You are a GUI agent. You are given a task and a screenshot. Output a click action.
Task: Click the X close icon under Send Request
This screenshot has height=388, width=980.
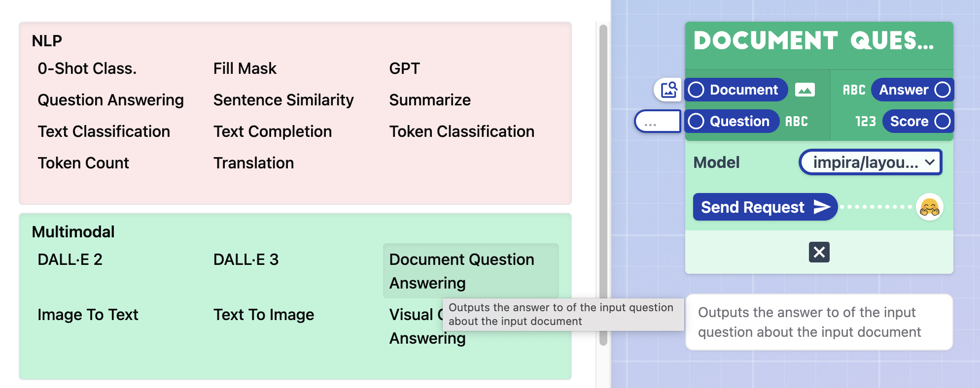[819, 252]
